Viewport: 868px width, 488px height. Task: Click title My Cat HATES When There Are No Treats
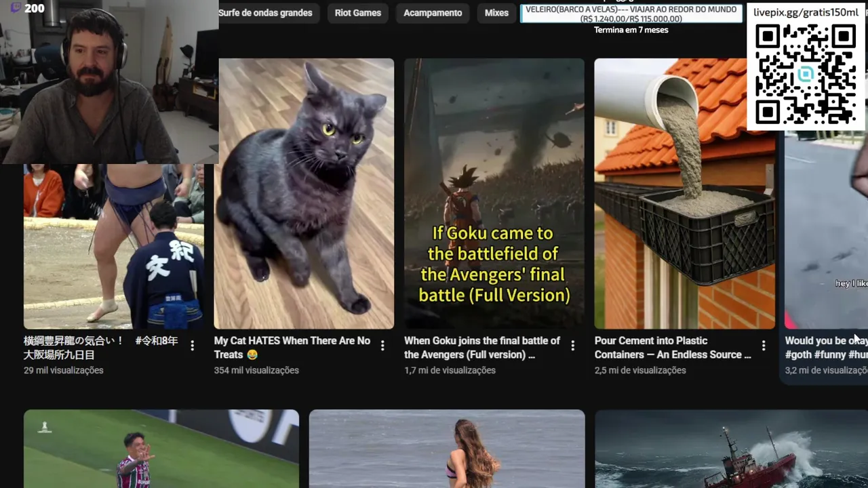pyautogui.click(x=292, y=348)
